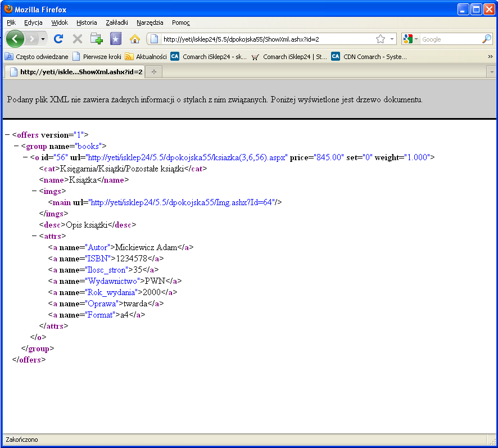Click the Wydawnictwo value PWN
This screenshot has width=498, height=448.
pyautogui.click(x=155, y=281)
